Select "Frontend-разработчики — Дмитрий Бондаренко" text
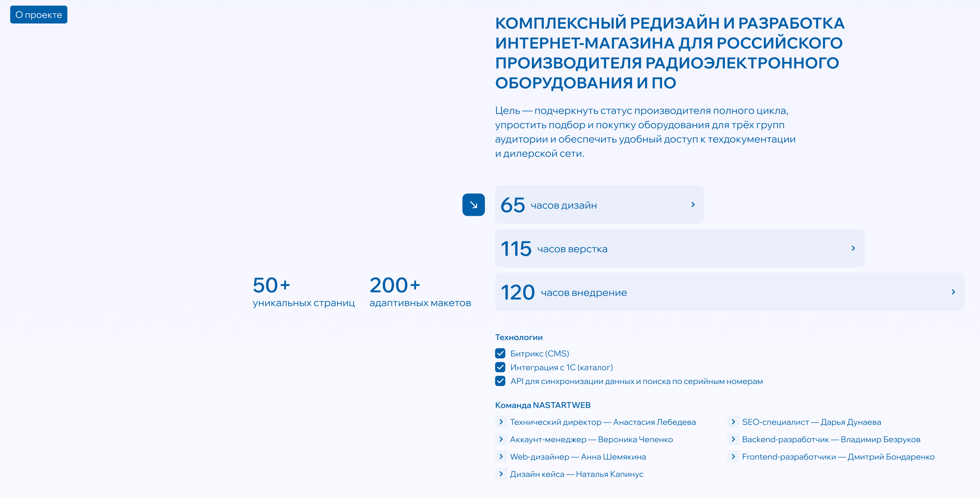The image size is (980, 498). click(x=838, y=456)
